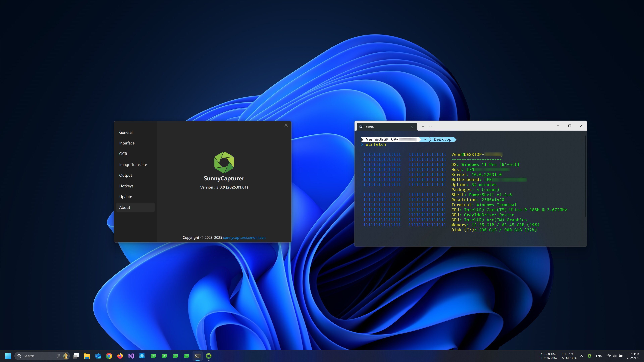Click the Resolution: 2560x1440 line

[478, 200]
